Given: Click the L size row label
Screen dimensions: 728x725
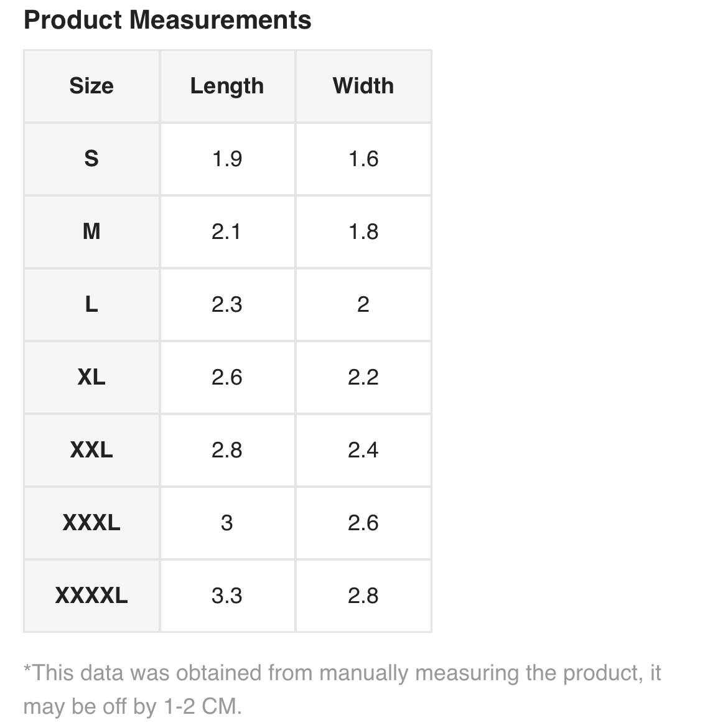Looking at the screenshot, I should [91, 304].
